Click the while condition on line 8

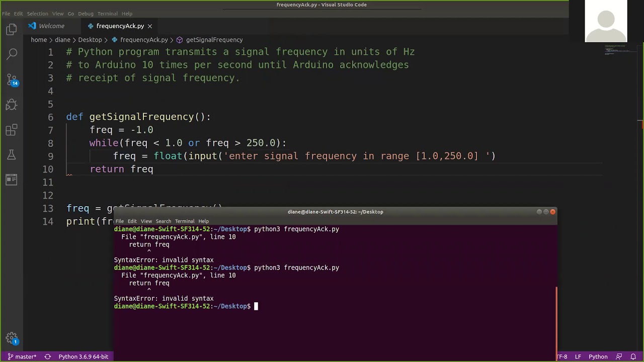pos(188,143)
